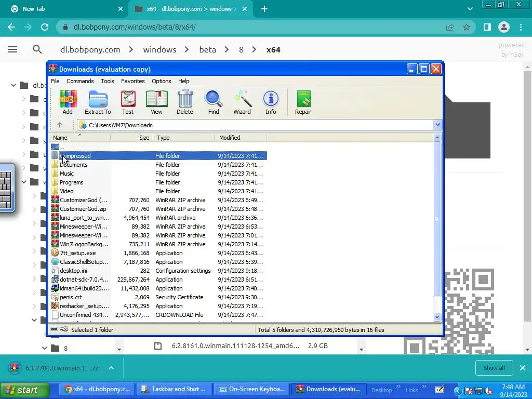Expand the Links toolbar chevron in taskbar
The width and height of the screenshot is (532, 399).
tap(424, 387)
